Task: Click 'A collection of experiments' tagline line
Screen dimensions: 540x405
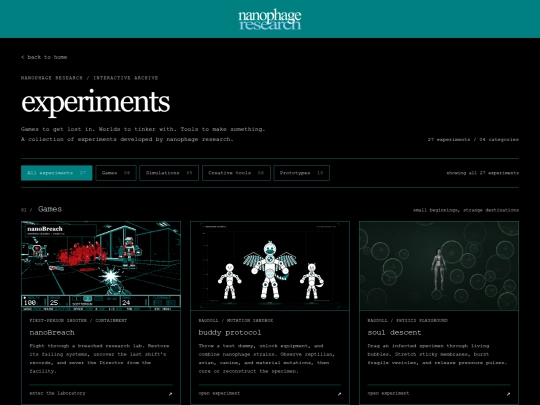Action: tap(127, 139)
